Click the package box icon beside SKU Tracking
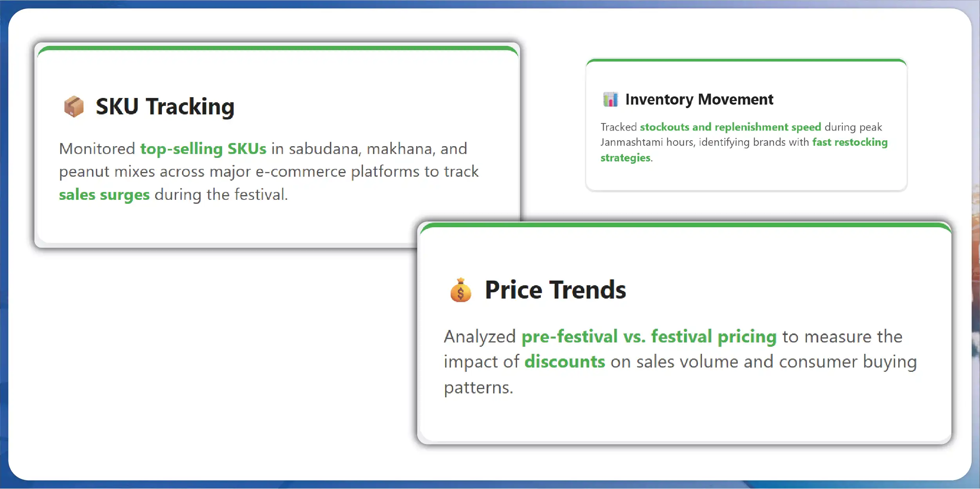980x489 pixels. [x=74, y=107]
